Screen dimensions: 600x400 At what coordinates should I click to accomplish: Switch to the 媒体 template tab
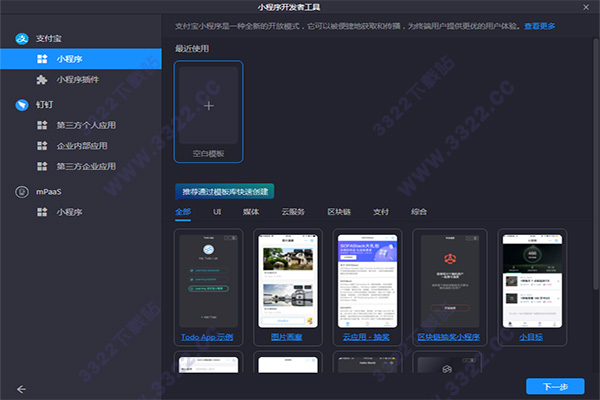coord(251,212)
